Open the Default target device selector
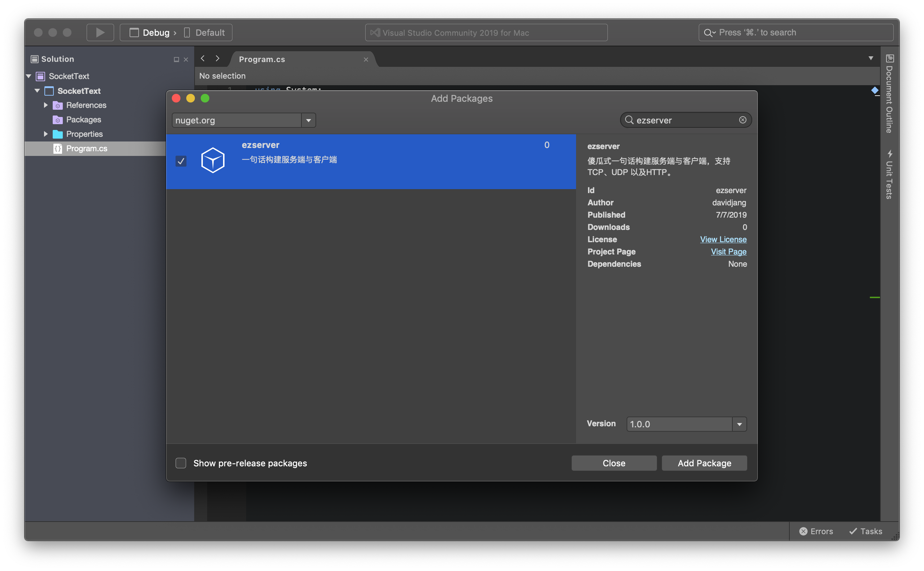The width and height of the screenshot is (924, 571). 205,33
